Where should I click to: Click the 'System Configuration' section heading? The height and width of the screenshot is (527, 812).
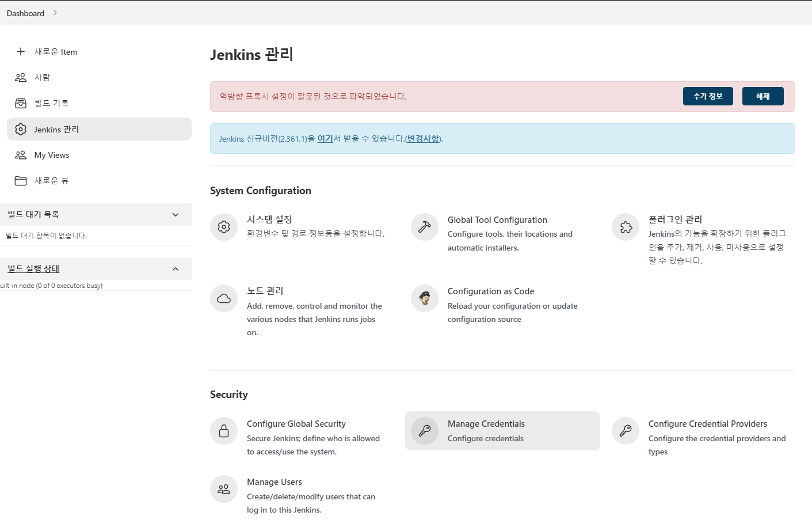tap(261, 191)
